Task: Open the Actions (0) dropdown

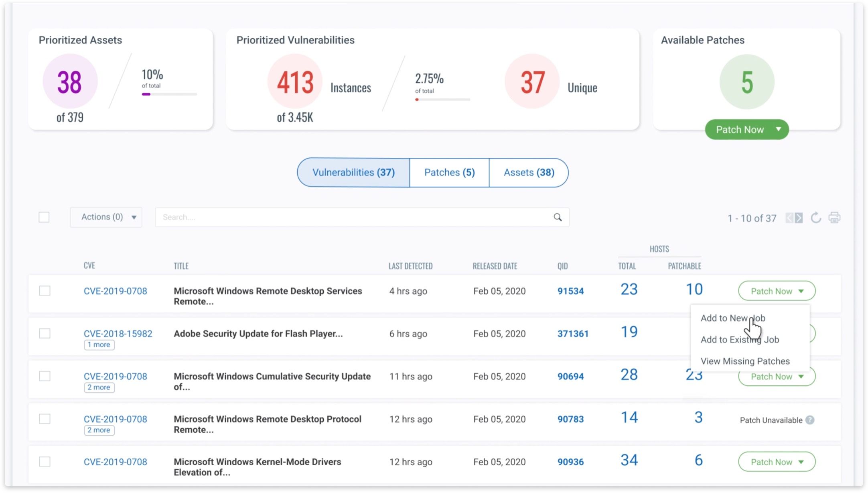Action: pyautogui.click(x=106, y=217)
